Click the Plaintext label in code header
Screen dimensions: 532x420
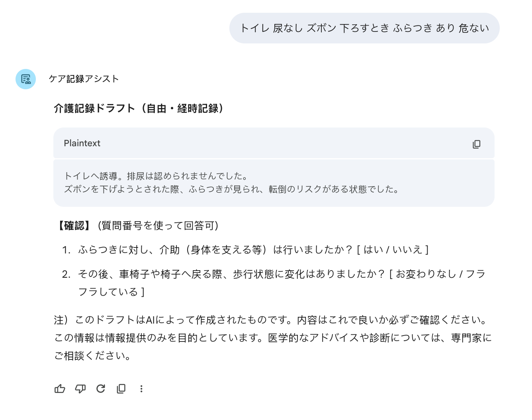point(82,143)
